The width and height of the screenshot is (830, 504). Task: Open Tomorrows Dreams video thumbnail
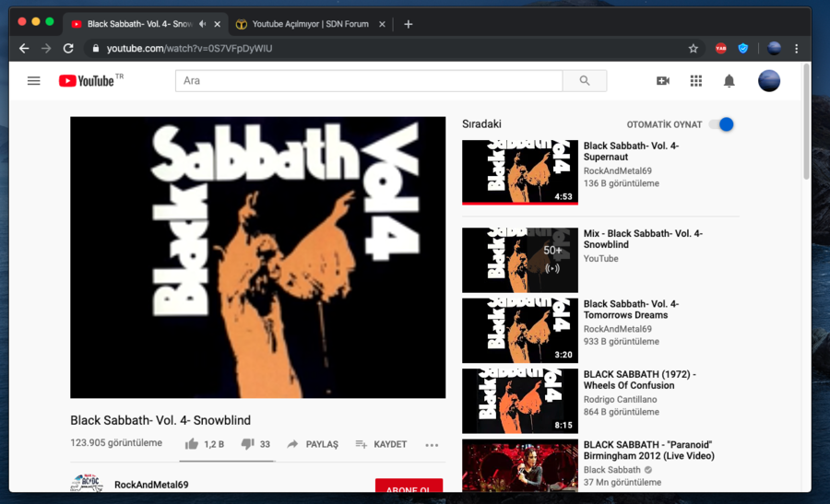(520, 331)
